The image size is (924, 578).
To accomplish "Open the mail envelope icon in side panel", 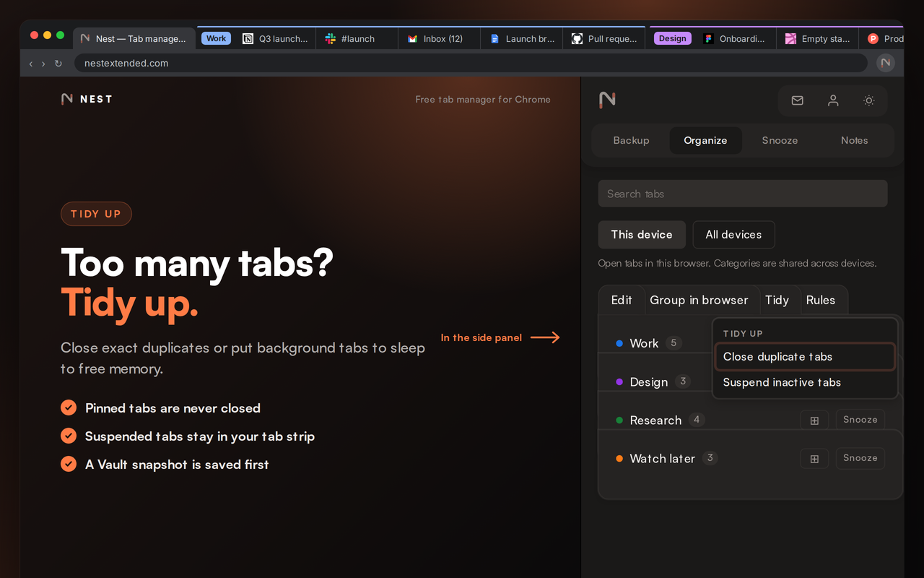I will point(797,100).
